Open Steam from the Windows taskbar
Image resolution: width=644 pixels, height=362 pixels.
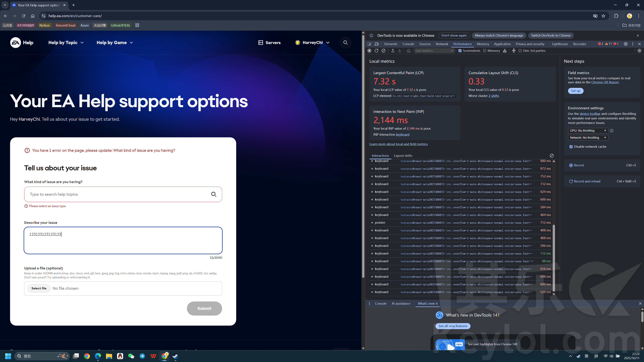pos(175,356)
